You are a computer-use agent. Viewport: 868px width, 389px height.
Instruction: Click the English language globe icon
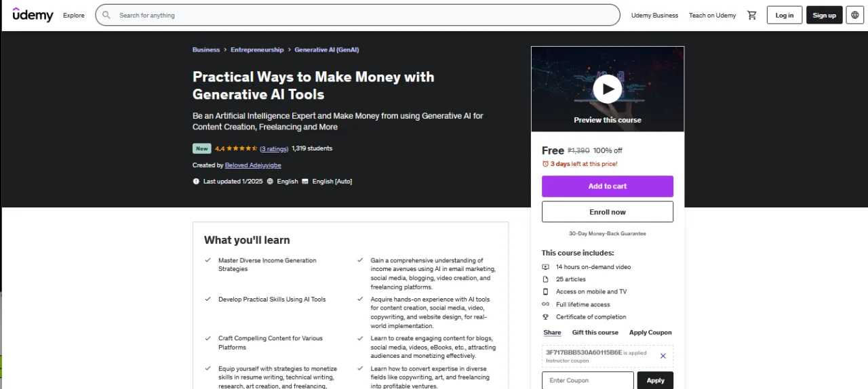270,181
